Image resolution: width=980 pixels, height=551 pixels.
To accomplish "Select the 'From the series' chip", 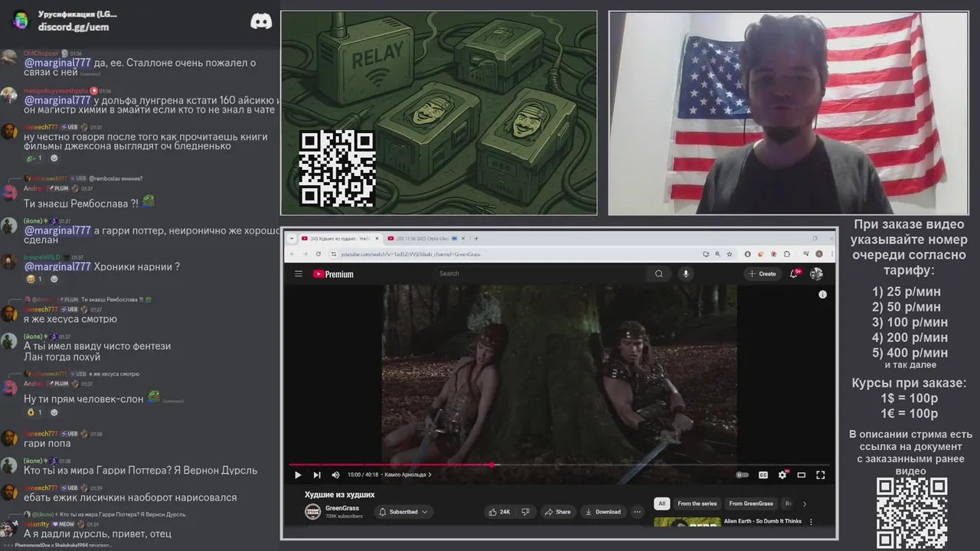I will [x=697, y=504].
